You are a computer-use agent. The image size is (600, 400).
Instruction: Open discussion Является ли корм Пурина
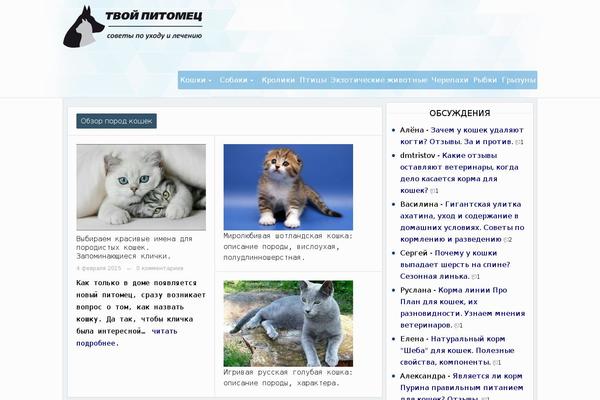tap(461, 386)
